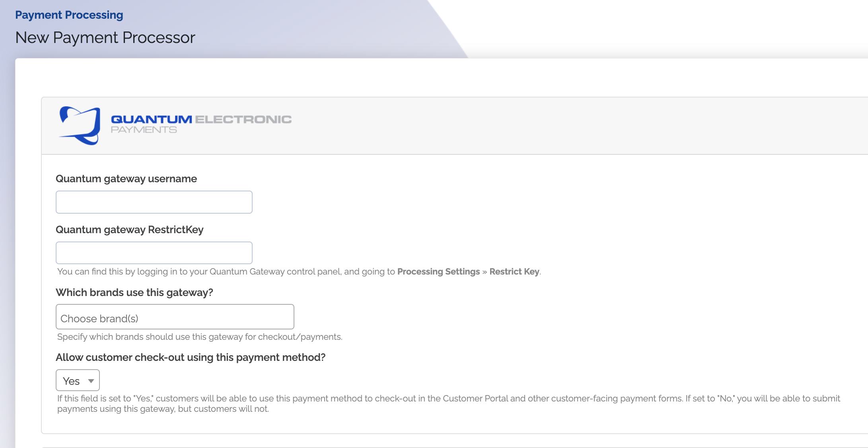Follow the "Payment Processing" breadcrumb link
Viewport: 868px width, 448px height.
(69, 14)
